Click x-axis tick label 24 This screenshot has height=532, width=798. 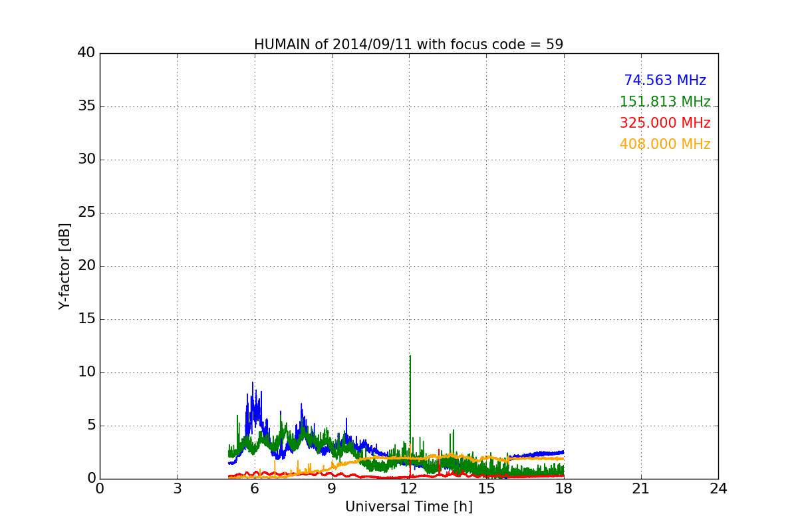[718, 489]
